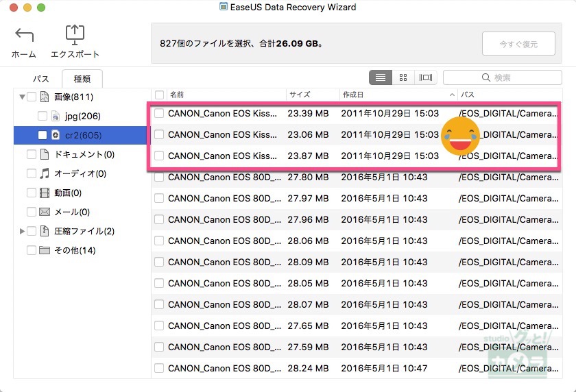Check the 27.65 MB file row checkbox
Viewport: 576px width, 392px height.
pyautogui.click(x=159, y=326)
